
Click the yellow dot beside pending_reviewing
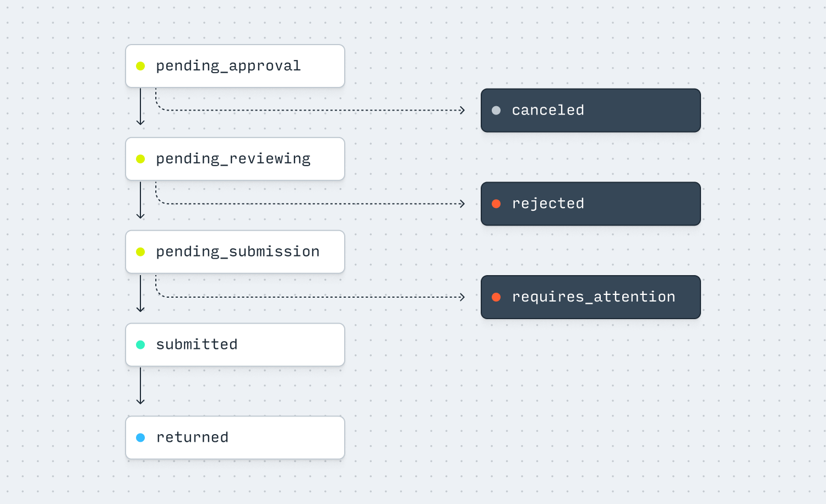pyautogui.click(x=140, y=159)
